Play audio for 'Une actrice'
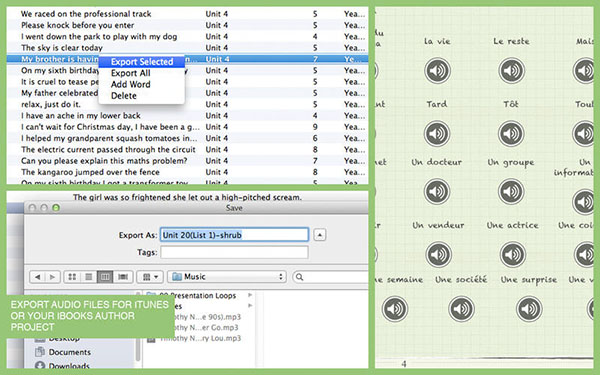 513,254
